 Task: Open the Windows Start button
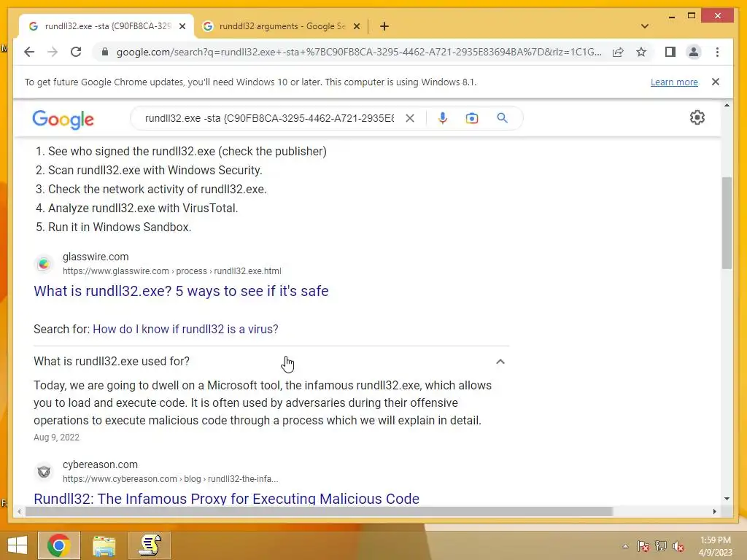18,545
